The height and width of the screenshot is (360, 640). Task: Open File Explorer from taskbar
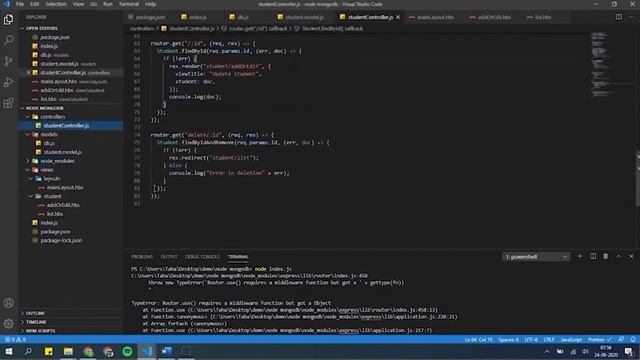tap(68, 351)
